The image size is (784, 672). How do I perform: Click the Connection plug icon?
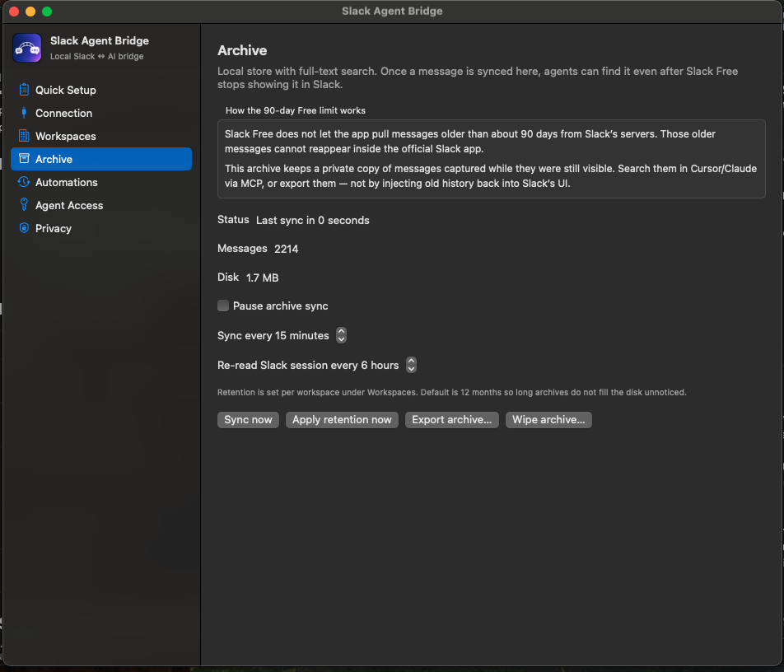click(24, 113)
